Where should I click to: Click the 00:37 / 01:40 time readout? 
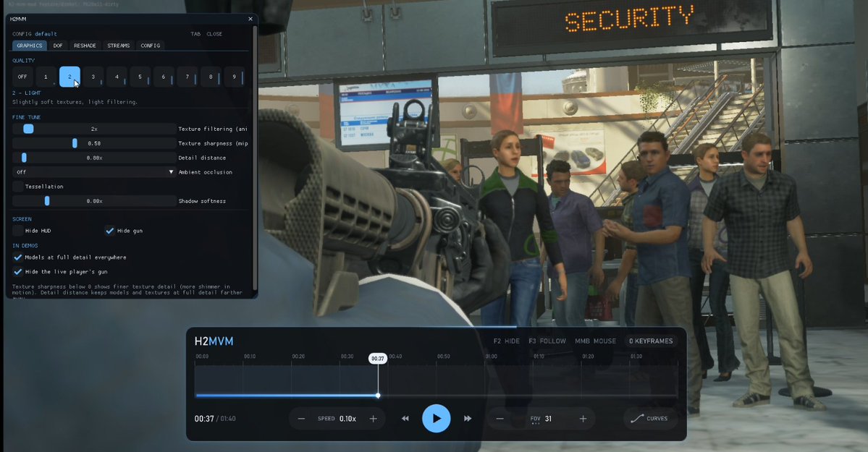[215, 419]
